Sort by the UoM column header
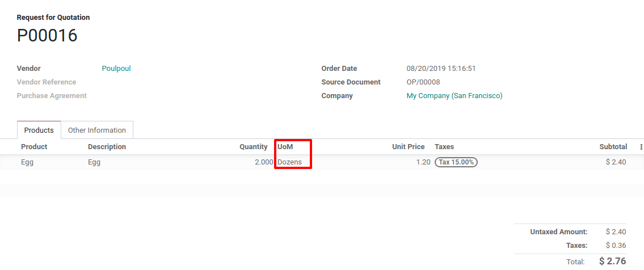The image size is (644, 270). pyautogui.click(x=285, y=146)
